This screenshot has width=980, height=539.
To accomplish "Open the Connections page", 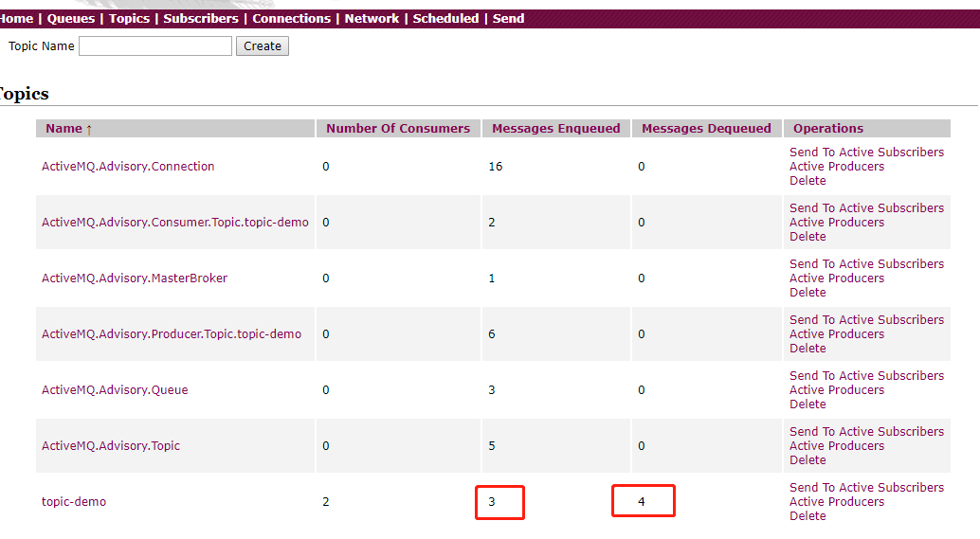I will pos(291,19).
